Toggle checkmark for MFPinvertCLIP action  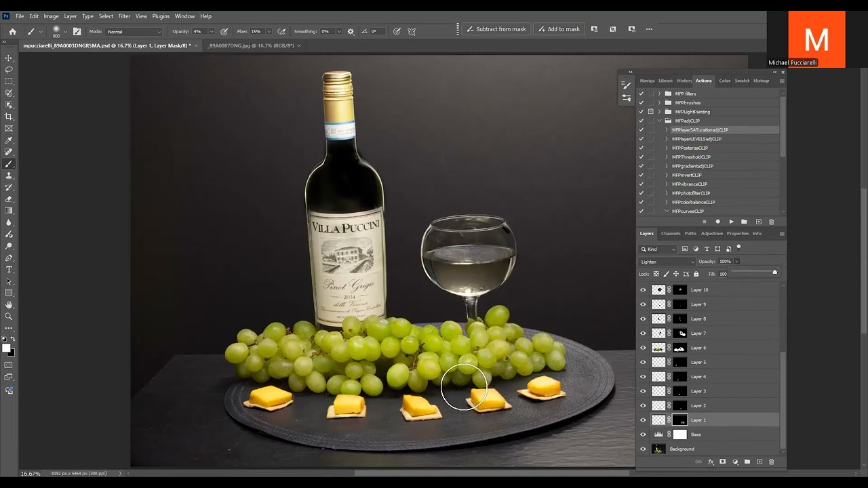point(642,175)
